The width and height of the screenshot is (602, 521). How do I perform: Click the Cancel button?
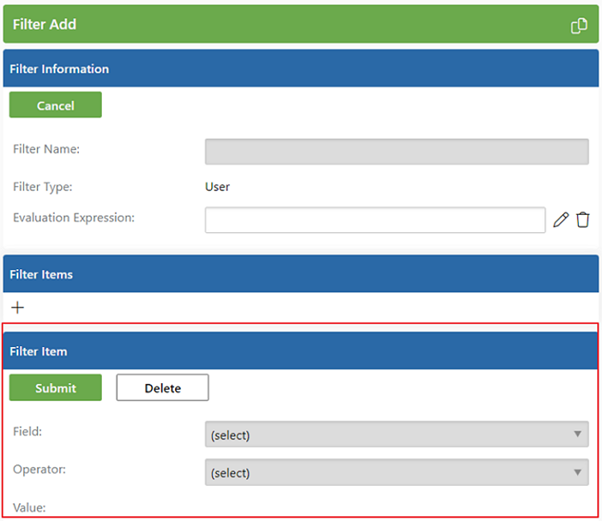(x=56, y=105)
